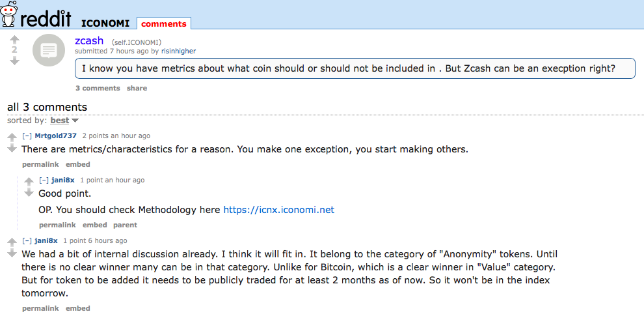Upvote Mrtgold737's comment
This screenshot has width=644, height=314.
[x=12, y=137]
